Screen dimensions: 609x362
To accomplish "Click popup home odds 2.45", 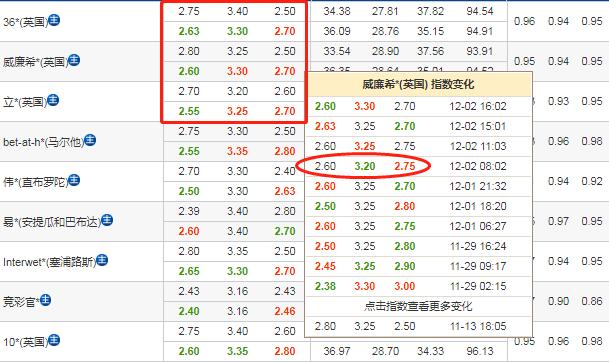I will tap(325, 266).
